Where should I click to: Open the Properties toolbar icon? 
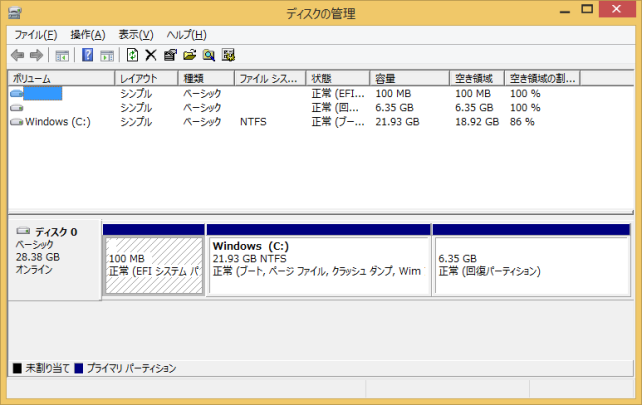[170, 55]
